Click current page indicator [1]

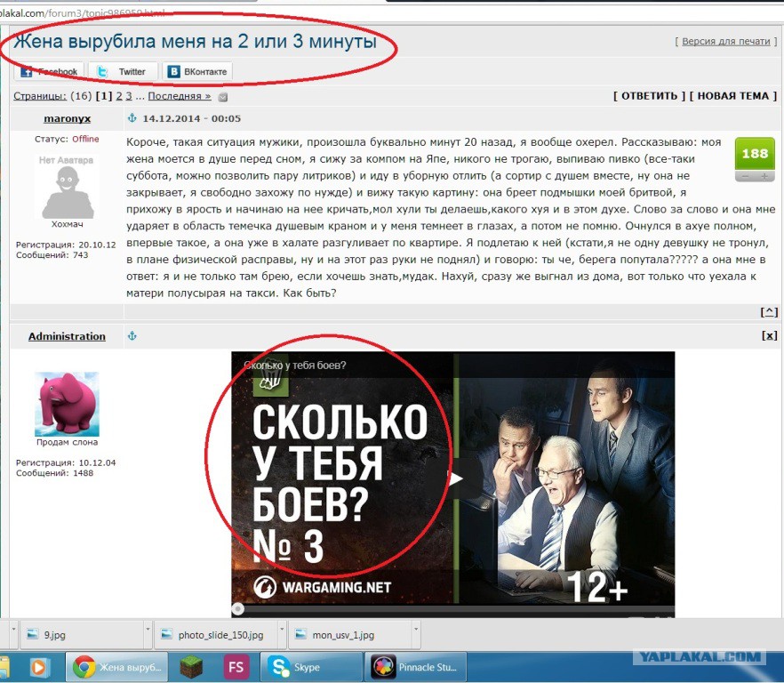click(104, 96)
